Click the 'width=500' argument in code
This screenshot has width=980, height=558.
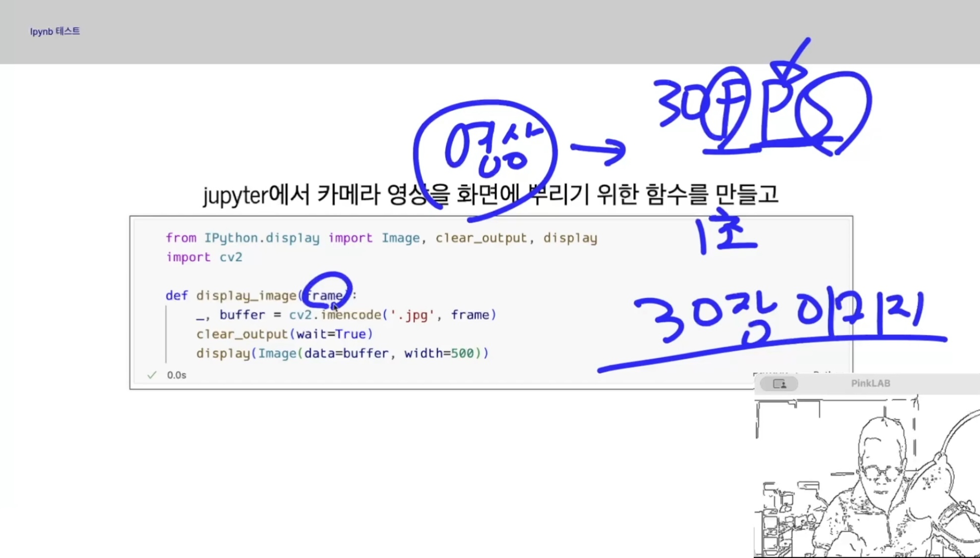tap(439, 353)
